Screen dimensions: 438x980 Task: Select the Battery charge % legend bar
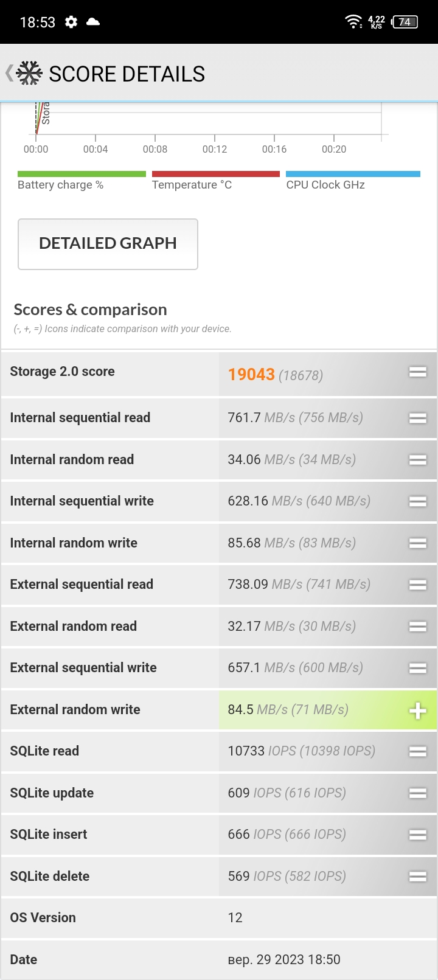tap(82, 174)
